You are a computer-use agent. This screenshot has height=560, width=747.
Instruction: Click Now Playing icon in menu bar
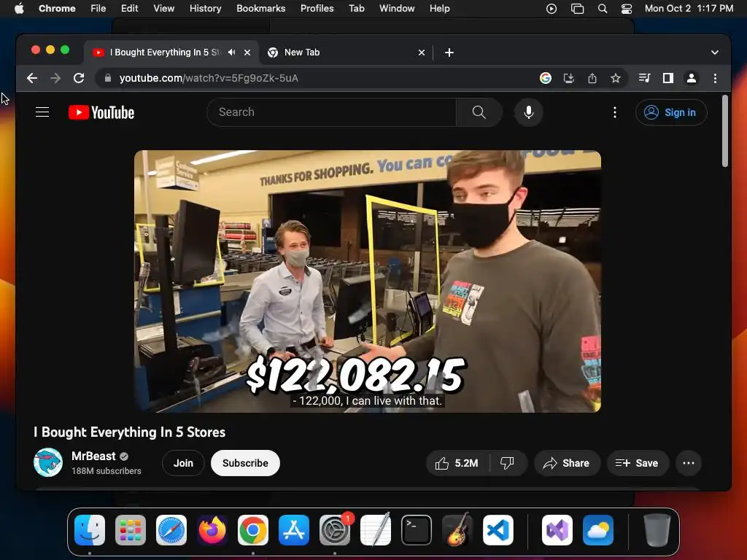551,9
